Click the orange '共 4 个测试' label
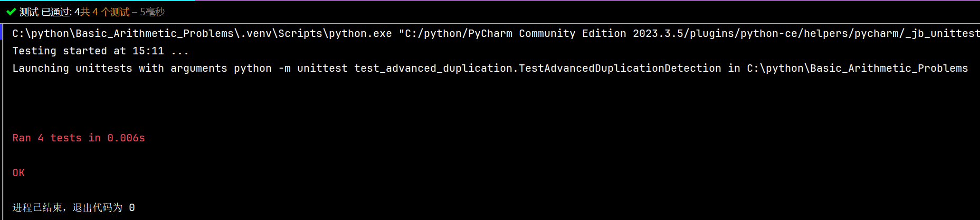Screen dimensions: 980x220 pyautogui.click(x=105, y=12)
